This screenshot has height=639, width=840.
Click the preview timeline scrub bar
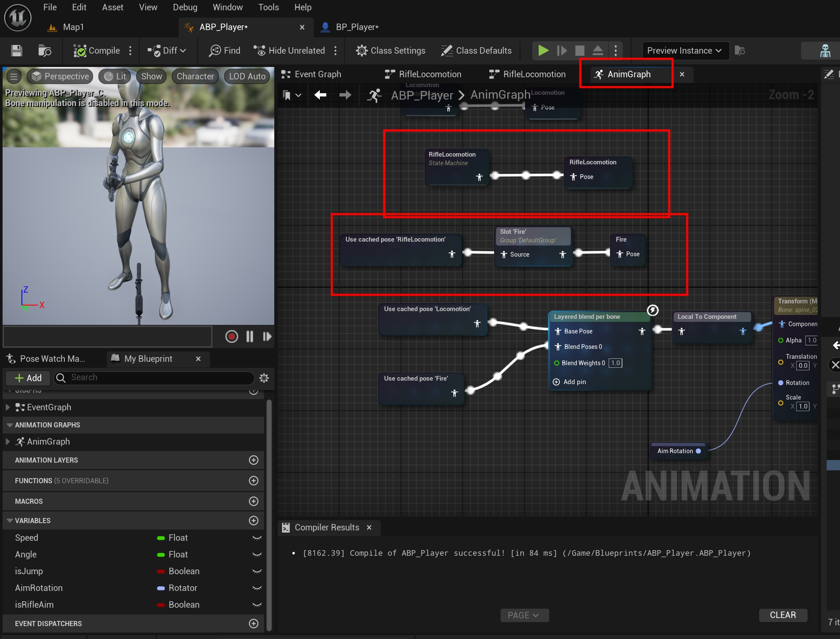click(x=108, y=336)
